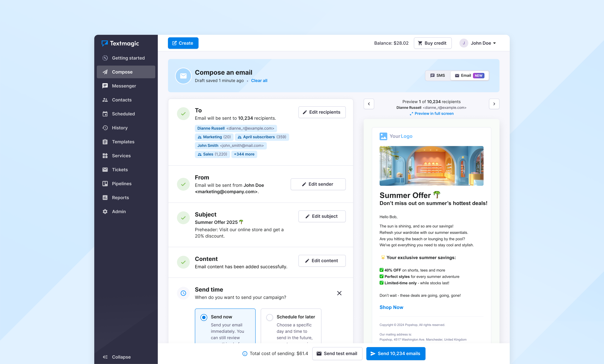This screenshot has height=364, width=604.
Task: Open the Admin section
Action: coord(119,211)
